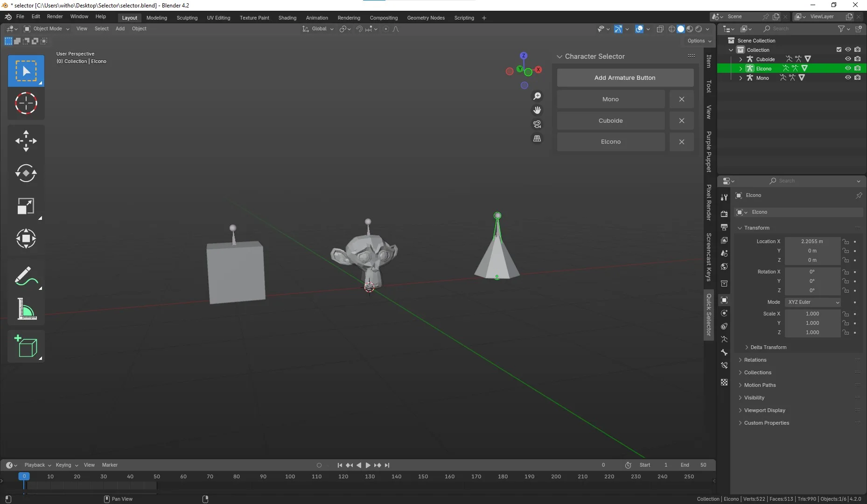
Task: Open the Global transform orientation dropdown
Action: [x=318, y=29]
